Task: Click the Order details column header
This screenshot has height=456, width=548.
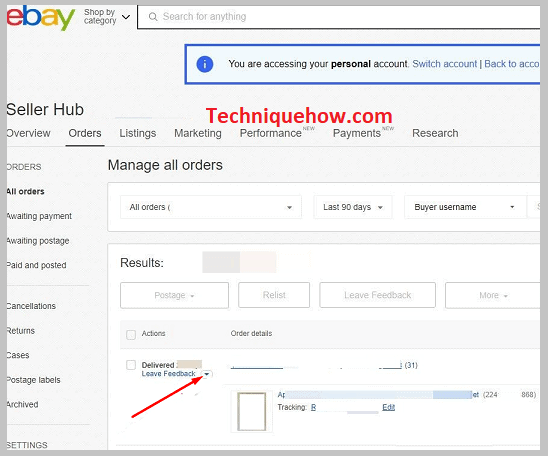Action: point(251,333)
